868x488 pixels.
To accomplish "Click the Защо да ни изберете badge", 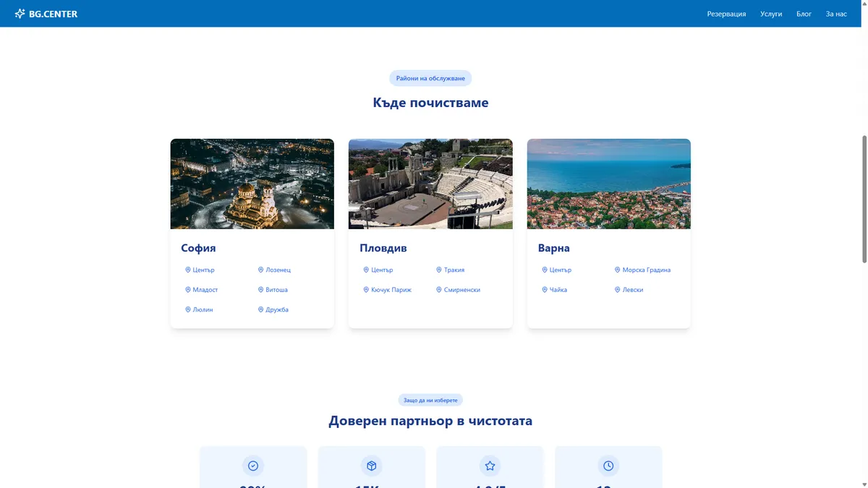I will [x=431, y=399].
